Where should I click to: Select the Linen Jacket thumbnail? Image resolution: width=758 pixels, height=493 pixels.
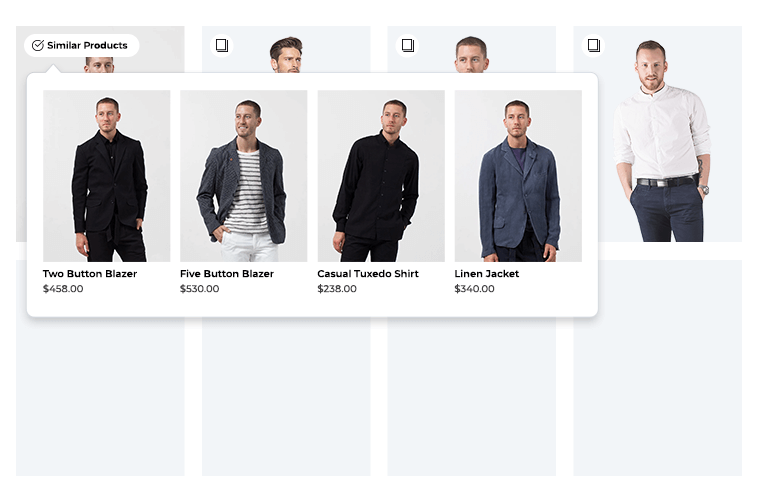pos(518,176)
